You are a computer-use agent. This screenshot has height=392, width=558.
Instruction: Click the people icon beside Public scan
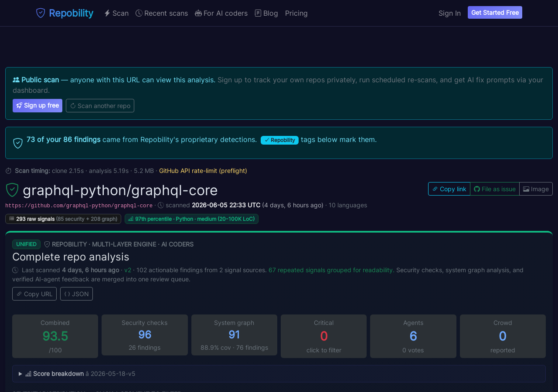16,80
